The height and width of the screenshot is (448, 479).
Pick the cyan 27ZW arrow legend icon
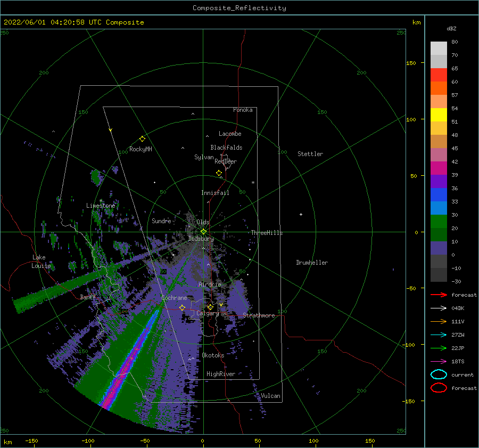click(x=439, y=335)
